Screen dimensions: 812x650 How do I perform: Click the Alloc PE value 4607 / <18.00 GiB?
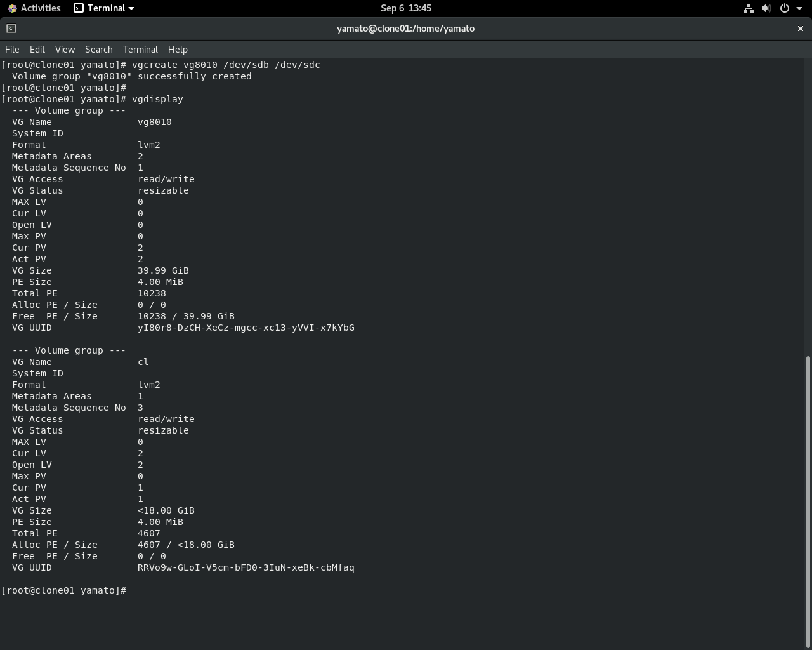pyautogui.click(x=186, y=545)
